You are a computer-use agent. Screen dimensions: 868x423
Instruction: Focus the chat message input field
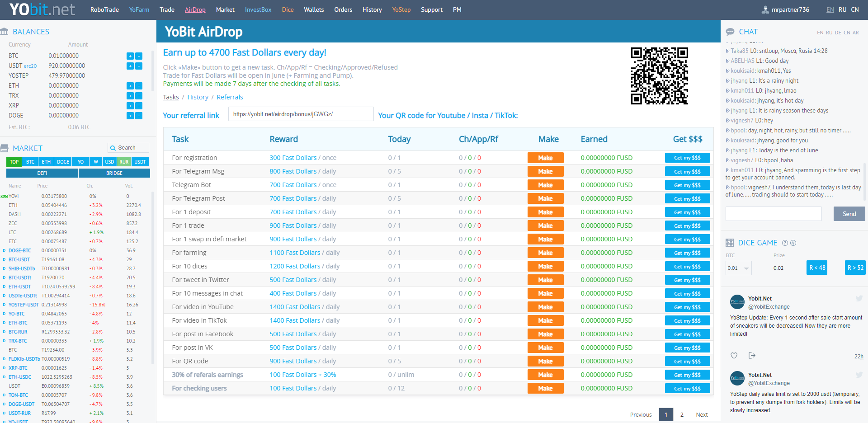click(774, 214)
